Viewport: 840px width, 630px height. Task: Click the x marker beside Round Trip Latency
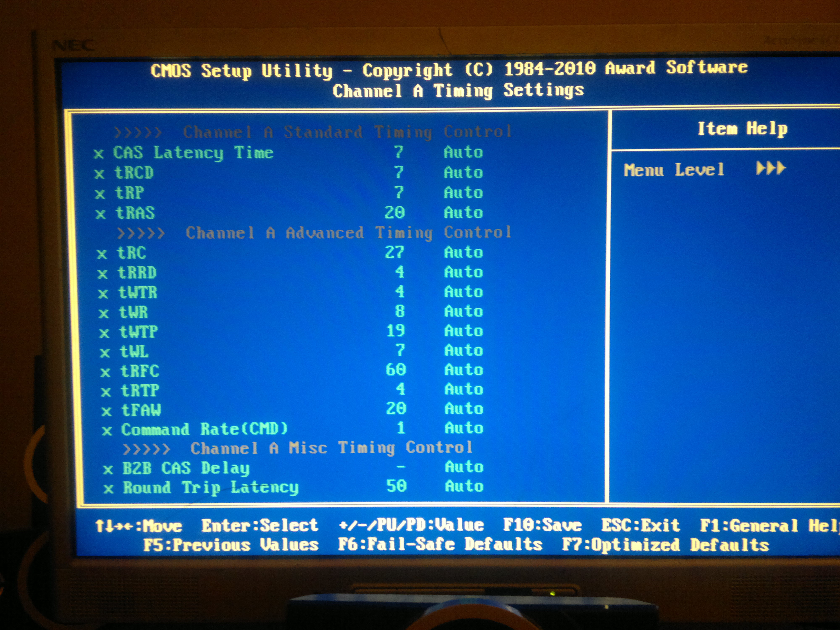(x=108, y=489)
